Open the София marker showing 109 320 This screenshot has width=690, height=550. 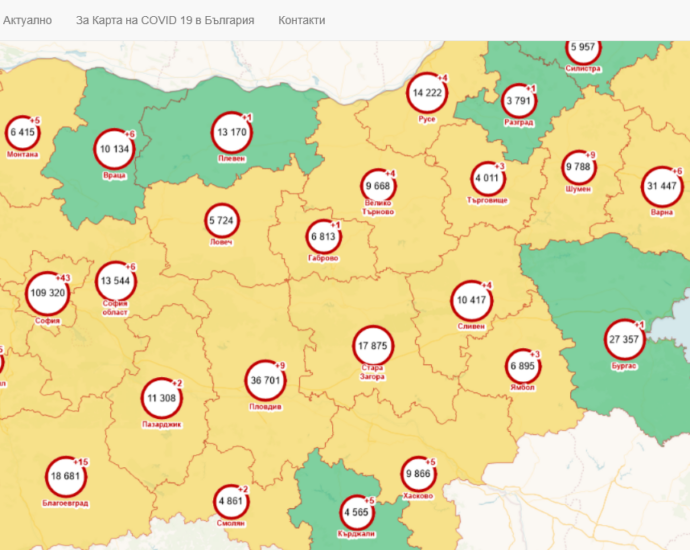coord(48,293)
